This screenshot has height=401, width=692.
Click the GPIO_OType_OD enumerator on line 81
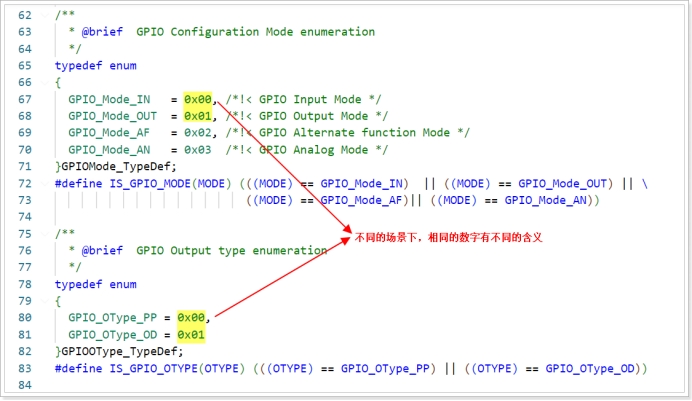click(113, 335)
